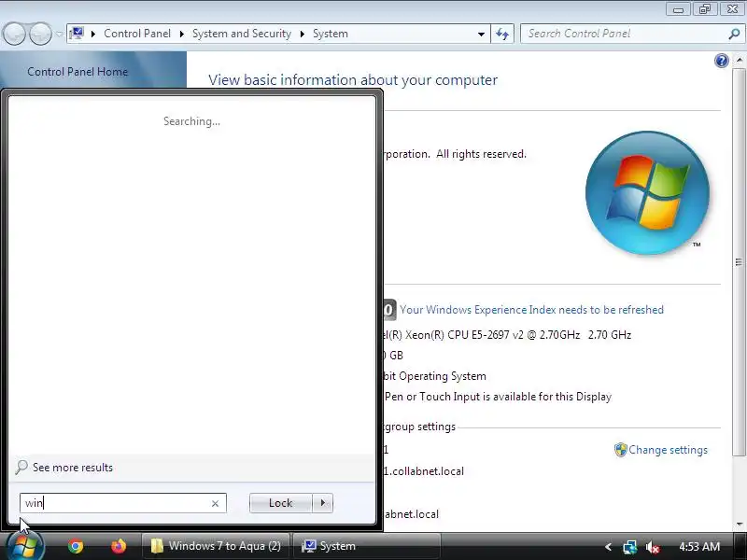
Task: Select System breadcrumb in address bar
Action: 331,34
